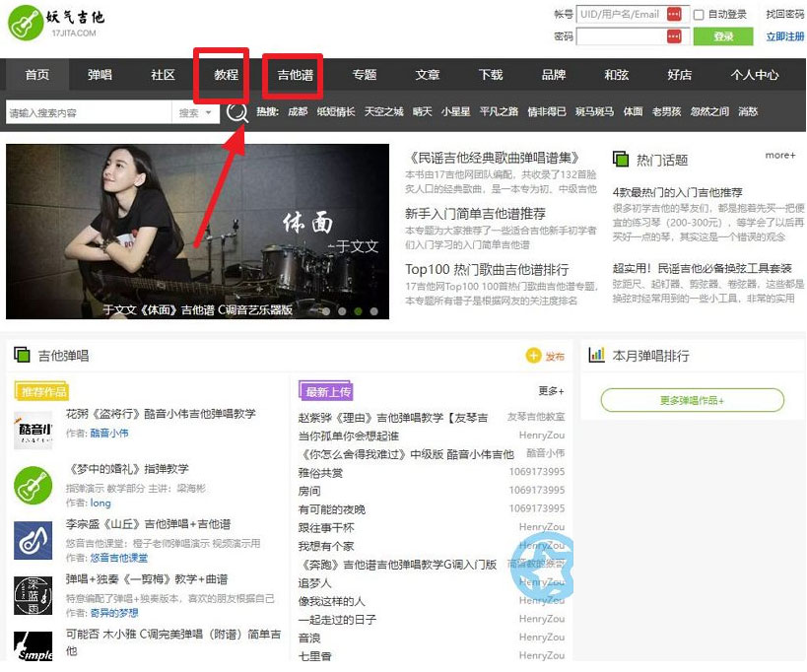Screen dimensions: 807x672
Task: Click the green guitar avatar for 《梦中的婚礼》
Action: click(x=33, y=485)
